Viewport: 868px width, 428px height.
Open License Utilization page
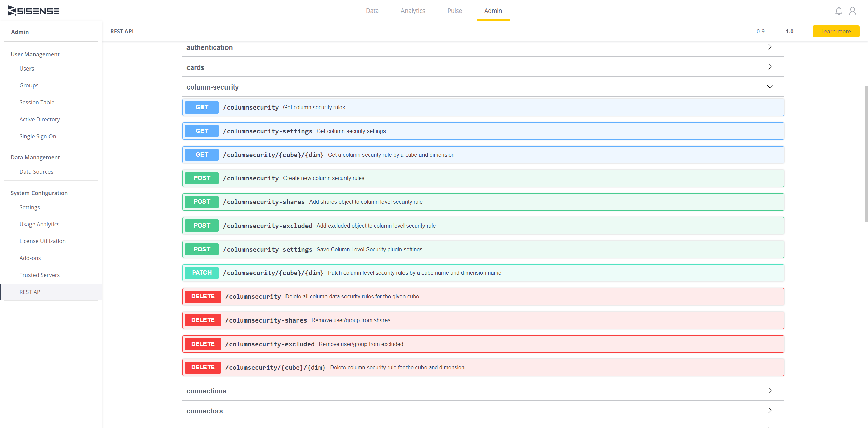pyautogui.click(x=42, y=241)
